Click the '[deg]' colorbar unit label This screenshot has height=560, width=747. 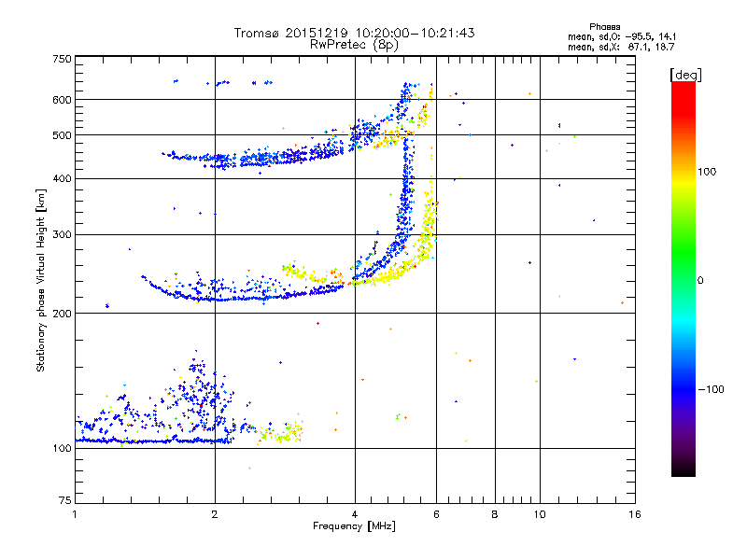click(685, 75)
